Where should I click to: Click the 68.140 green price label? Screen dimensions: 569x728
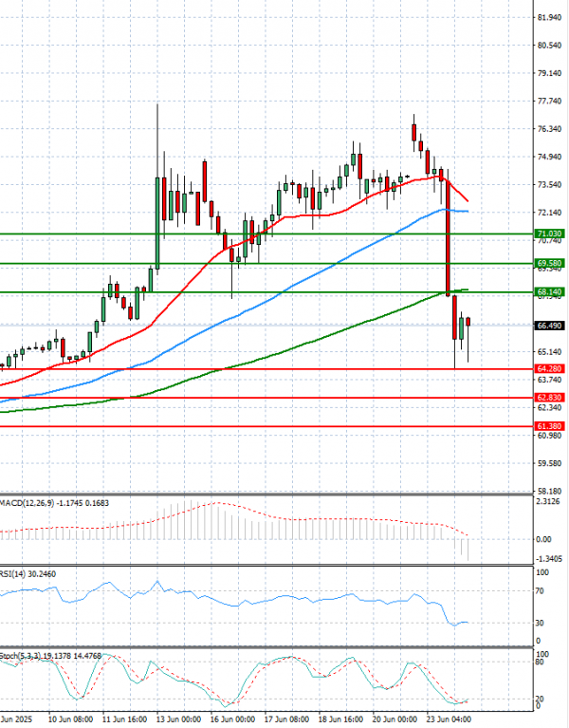(x=549, y=292)
